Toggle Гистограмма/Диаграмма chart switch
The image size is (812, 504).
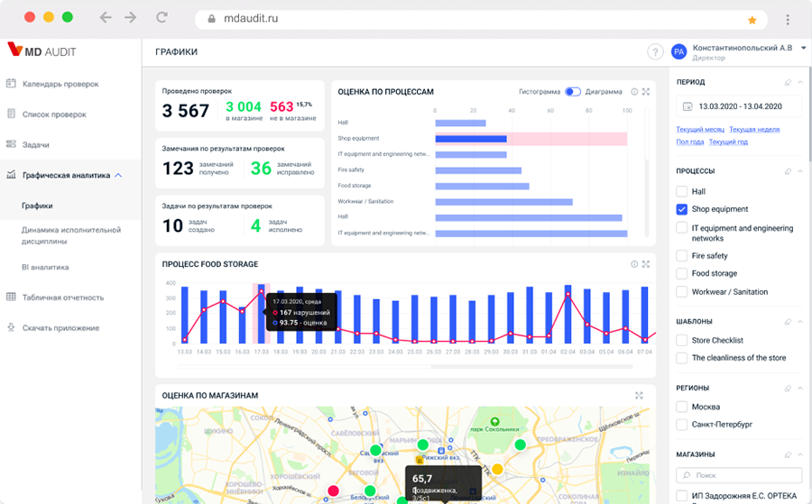573,92
